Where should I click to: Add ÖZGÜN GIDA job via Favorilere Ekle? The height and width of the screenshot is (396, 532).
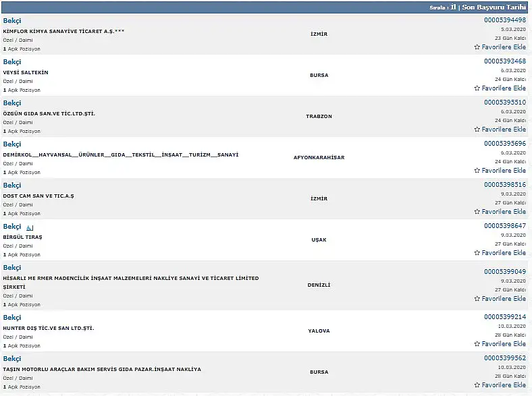click(x=504, y=129)
